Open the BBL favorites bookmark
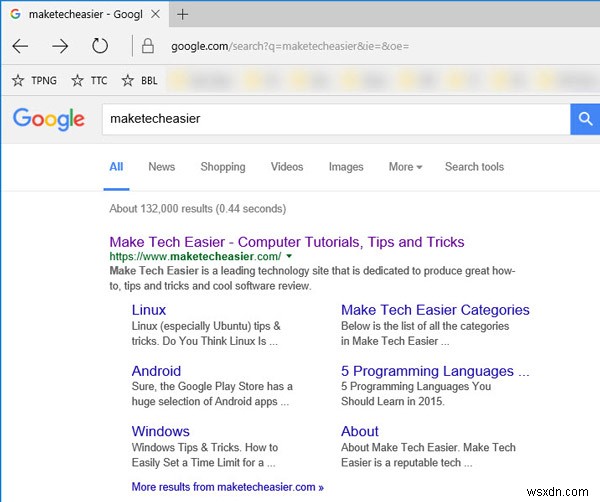 pyautogui.click(x=140, y=80)
